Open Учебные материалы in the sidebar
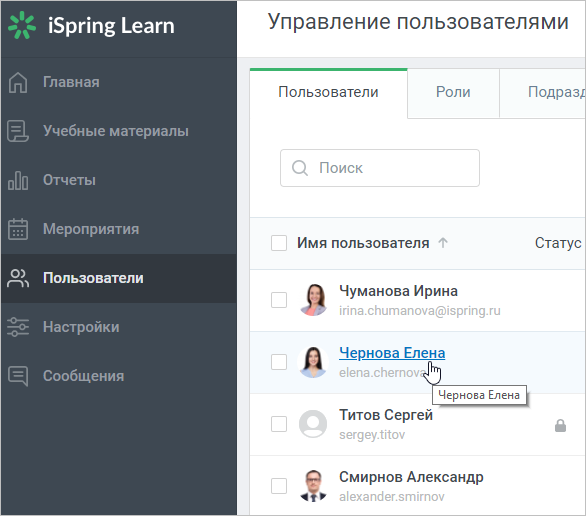This screenshot has height=516, width=586. click(x=119, y=131)
